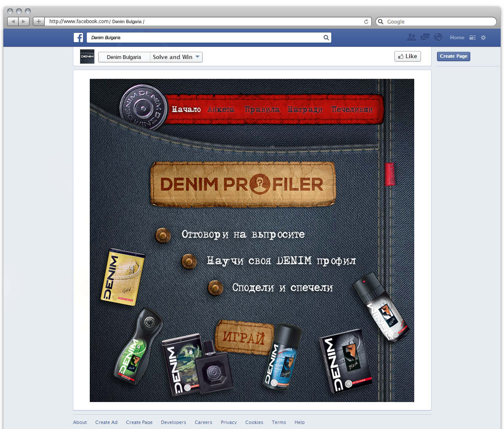The width and height of the screenshot is (504, 429).
Task: Select the Правила tab
Action: [262, 110]
